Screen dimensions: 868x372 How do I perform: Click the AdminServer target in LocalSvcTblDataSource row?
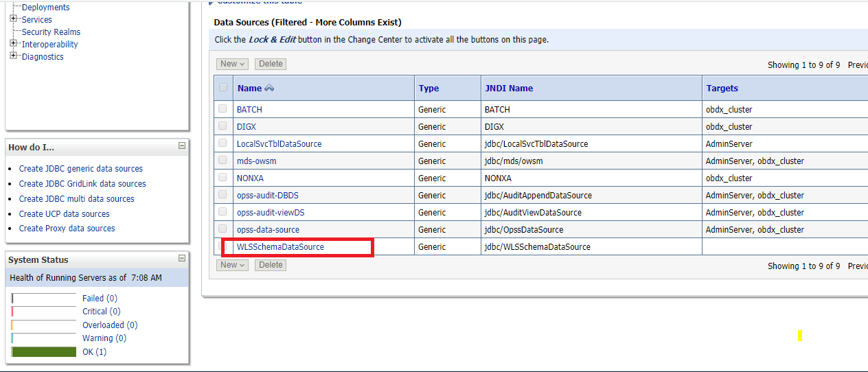click(729, 144)
